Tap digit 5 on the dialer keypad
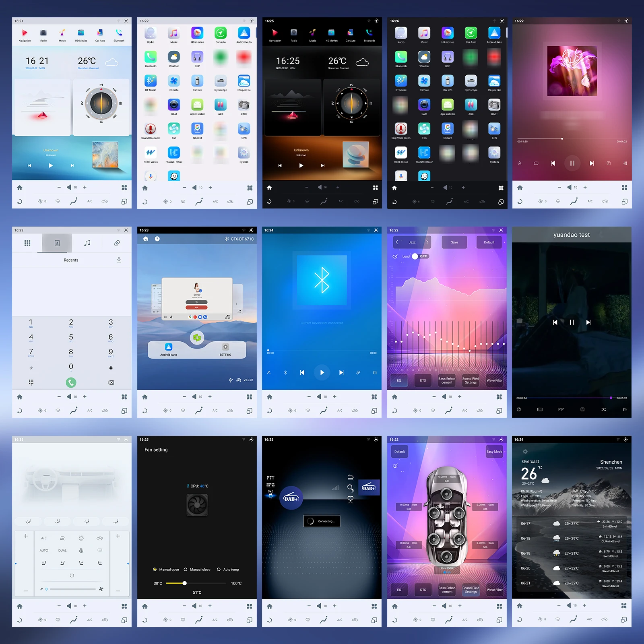The height and width of the screenshot is (644, 644). [71, 339]
